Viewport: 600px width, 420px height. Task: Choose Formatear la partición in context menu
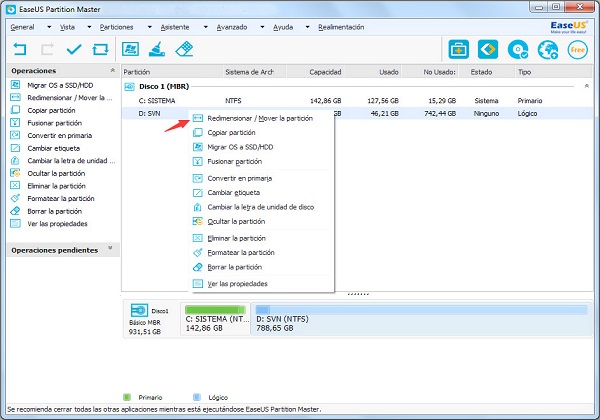(x=262, y=253)
